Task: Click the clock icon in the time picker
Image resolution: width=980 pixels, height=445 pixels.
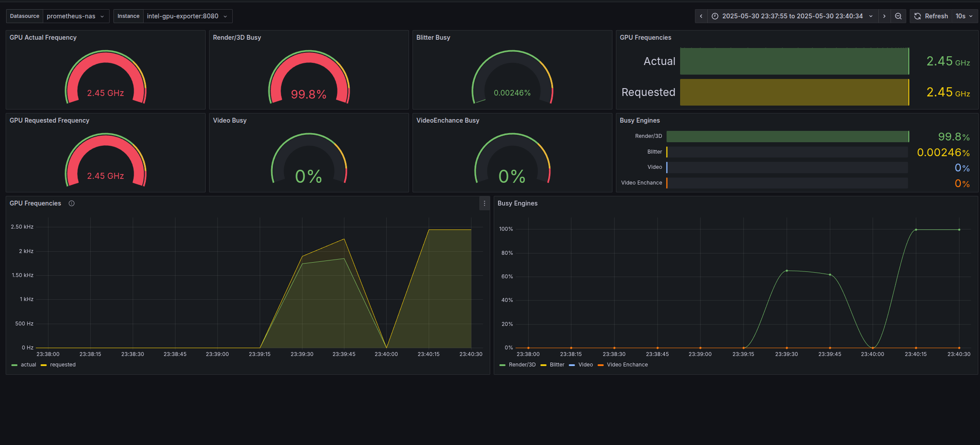Action: tap(715, 16)
